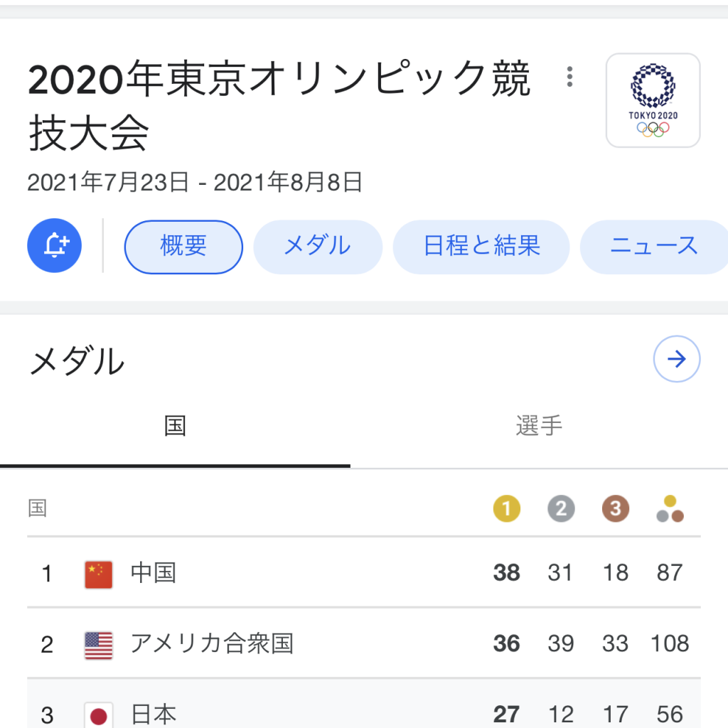Tap the bronze medal column icon
Image resolution: width=728 pixels, height=728 pixels.
(x=616, y=508)
